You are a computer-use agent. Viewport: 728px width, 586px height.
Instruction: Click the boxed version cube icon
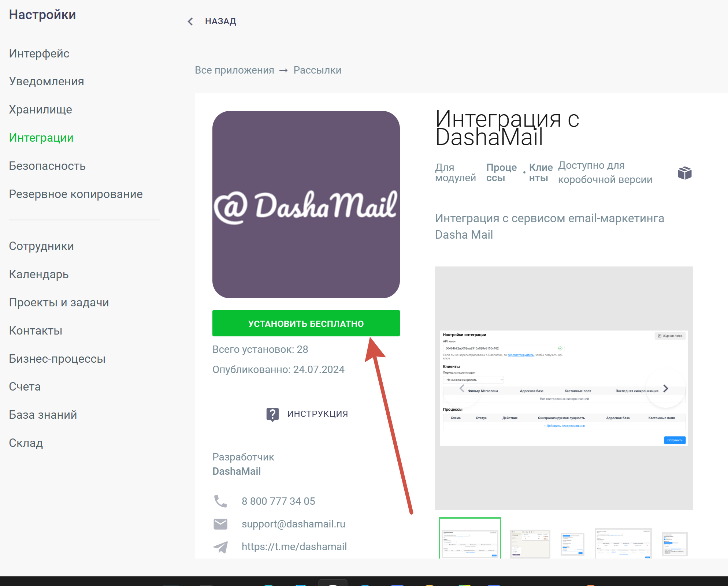click(684, 173)
